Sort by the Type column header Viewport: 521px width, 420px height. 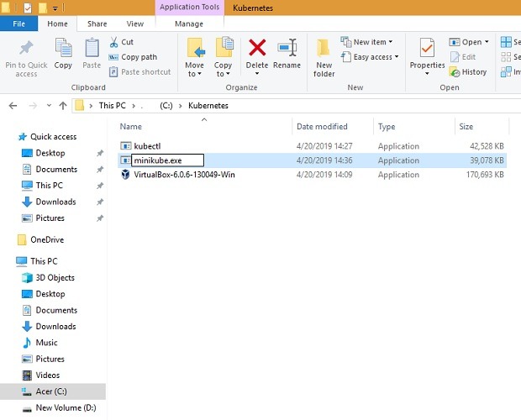pyautogui.click(x=387, y=127)
